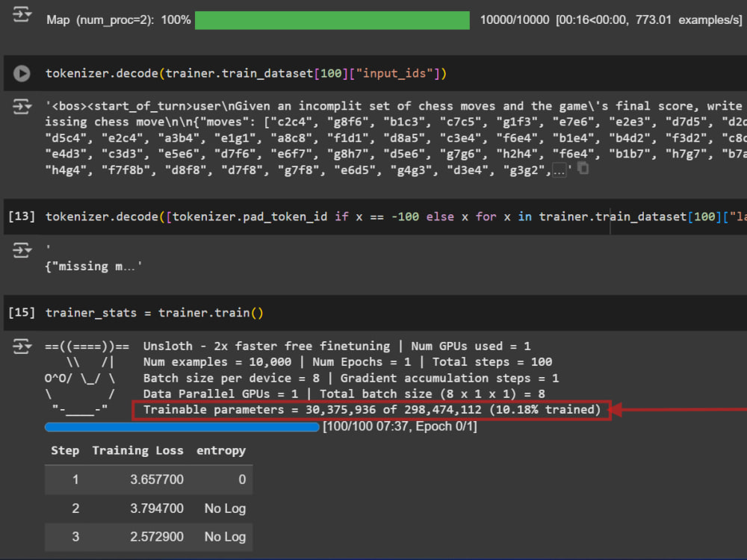Select the loss value 3.794700
This screenshot has height=560, width=747.
coord(157,508)
